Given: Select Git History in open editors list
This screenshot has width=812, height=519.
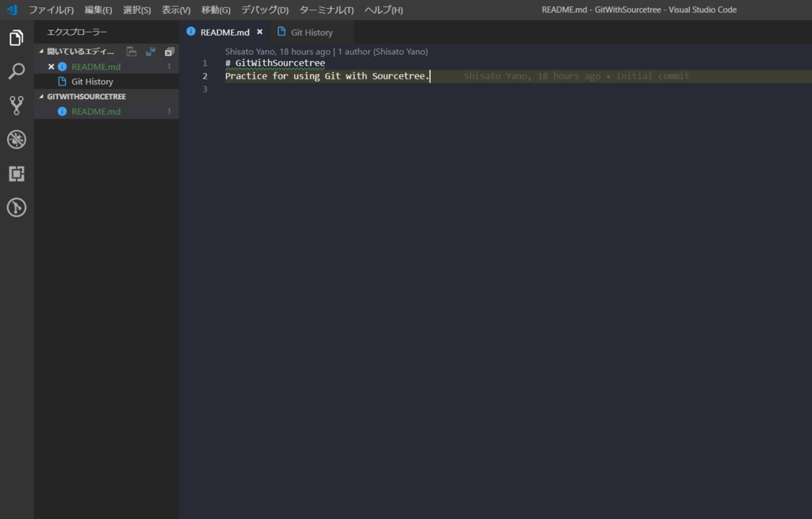Looking at the screenshot, I should point(107,82).
